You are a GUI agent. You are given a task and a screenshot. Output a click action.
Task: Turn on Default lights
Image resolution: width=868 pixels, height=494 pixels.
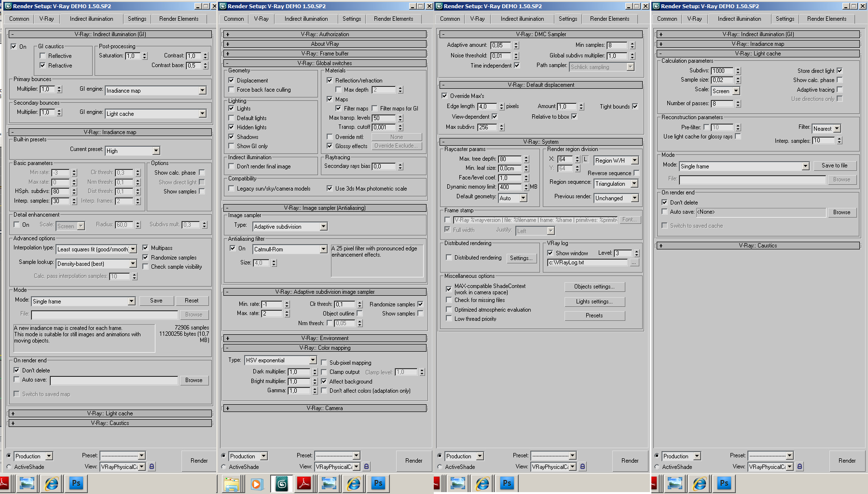pyautogui.click(x=231, y=118)
